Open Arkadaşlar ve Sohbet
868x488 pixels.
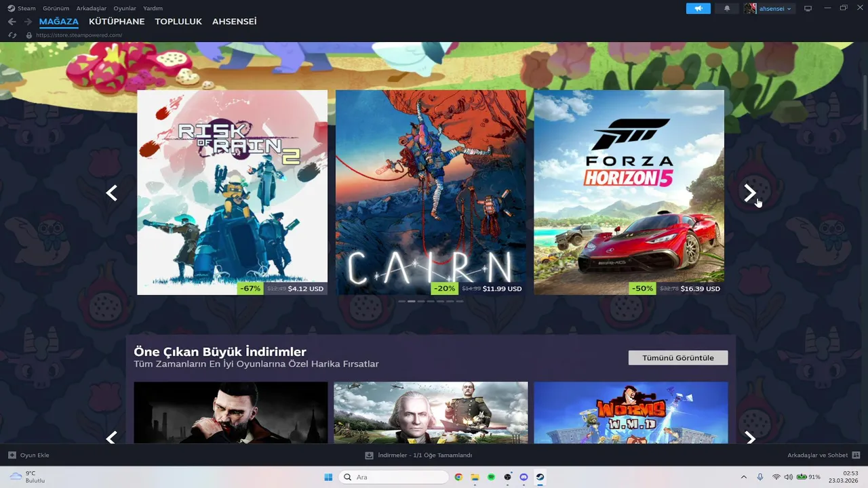818,455
